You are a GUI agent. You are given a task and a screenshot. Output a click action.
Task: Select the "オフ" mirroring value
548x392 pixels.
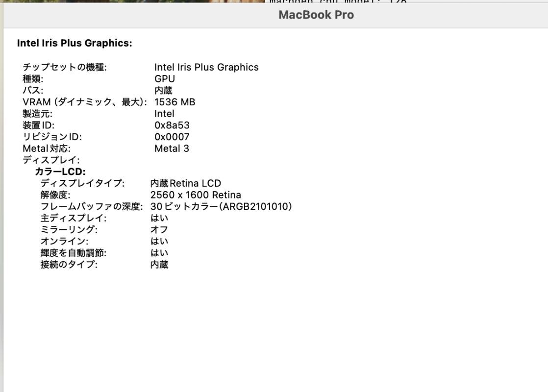(x=159, y=229)
